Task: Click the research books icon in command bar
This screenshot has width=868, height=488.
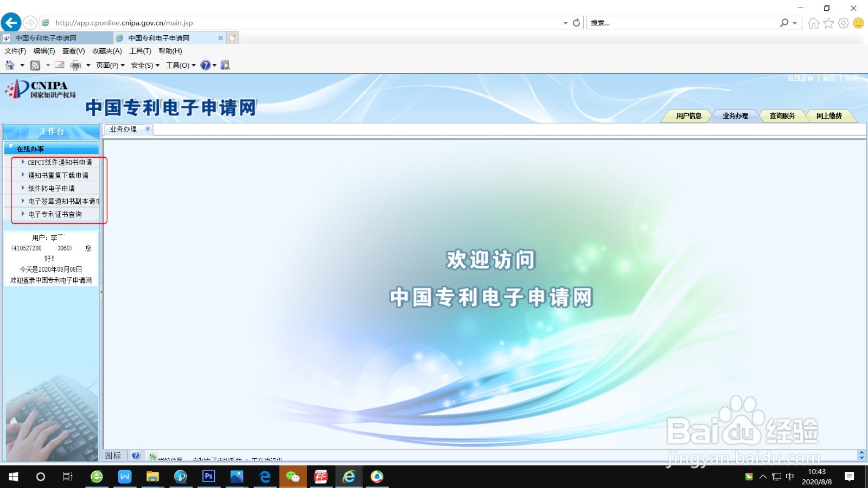Action: (225, 65)
